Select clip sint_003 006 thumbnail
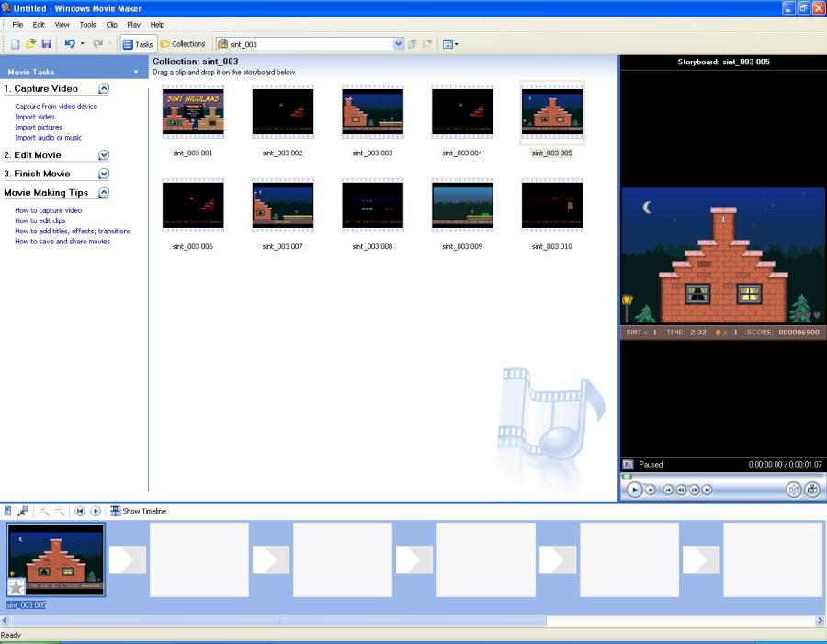The image size is (827, 644). pos(193,206)
